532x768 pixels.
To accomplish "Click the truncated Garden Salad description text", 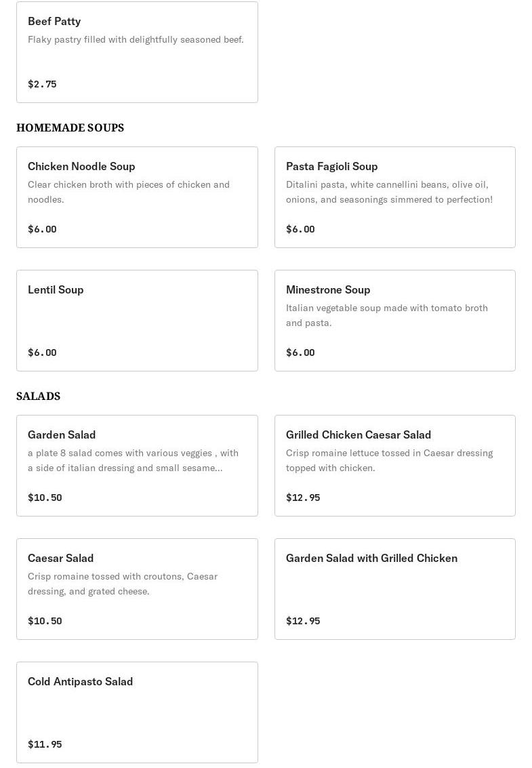I will pos(133,460).
